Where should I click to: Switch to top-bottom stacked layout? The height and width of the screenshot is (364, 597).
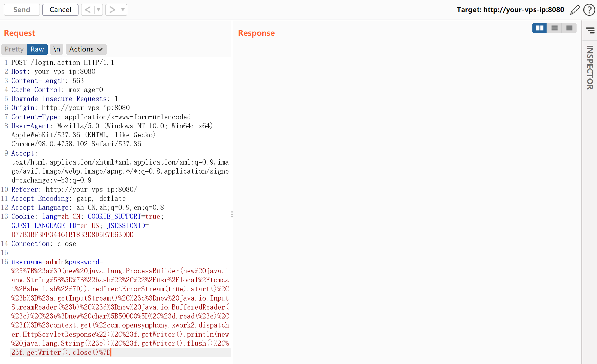554,28
